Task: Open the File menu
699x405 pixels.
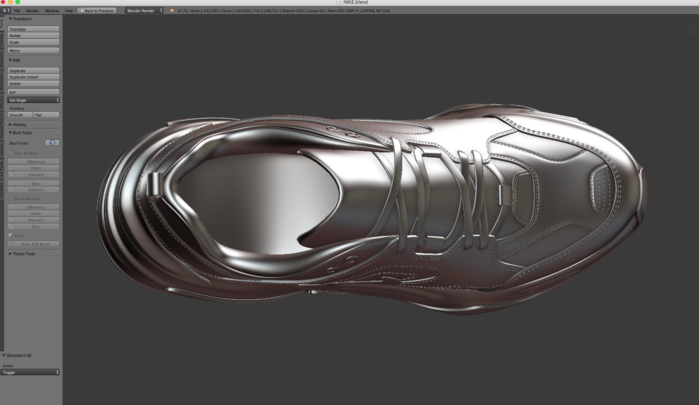Action: tap(18, 10)
